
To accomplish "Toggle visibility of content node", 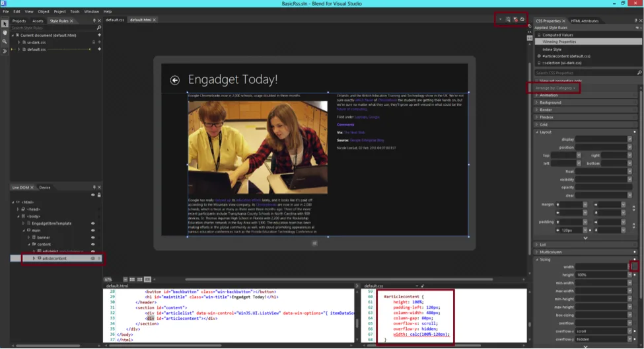I will (93, 245).
